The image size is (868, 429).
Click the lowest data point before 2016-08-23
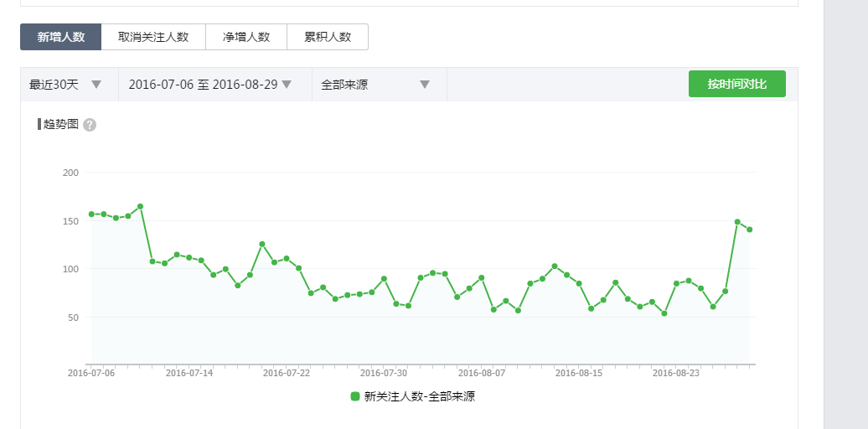point(664,313)
